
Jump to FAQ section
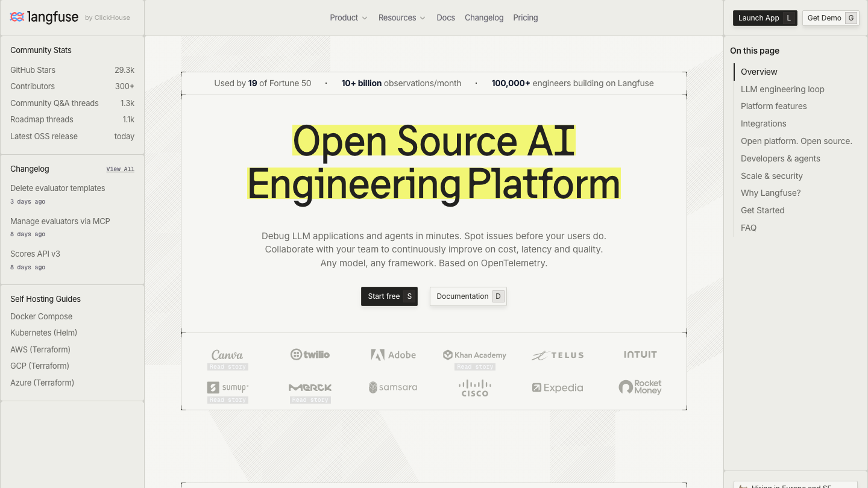(x=749, y=228)
